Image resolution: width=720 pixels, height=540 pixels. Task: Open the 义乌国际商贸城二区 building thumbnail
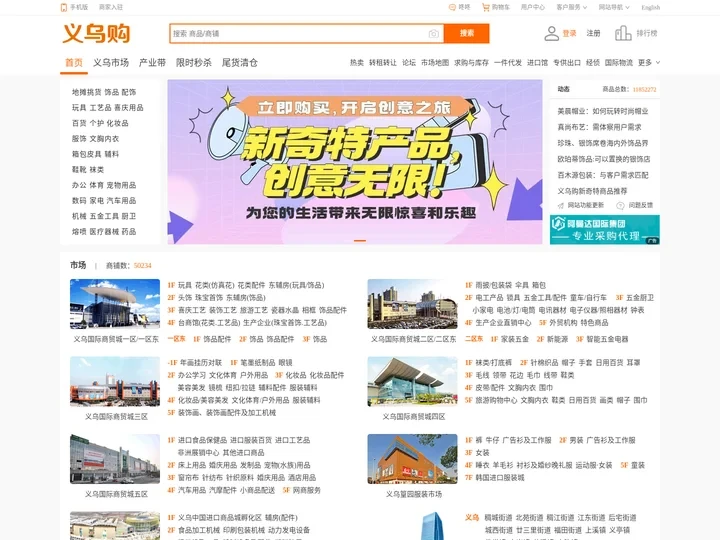[412, 304]
